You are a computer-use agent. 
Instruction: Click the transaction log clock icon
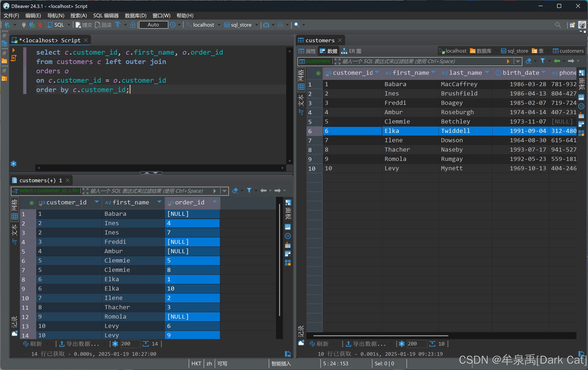pyautogui.click(x=173, y=25)
